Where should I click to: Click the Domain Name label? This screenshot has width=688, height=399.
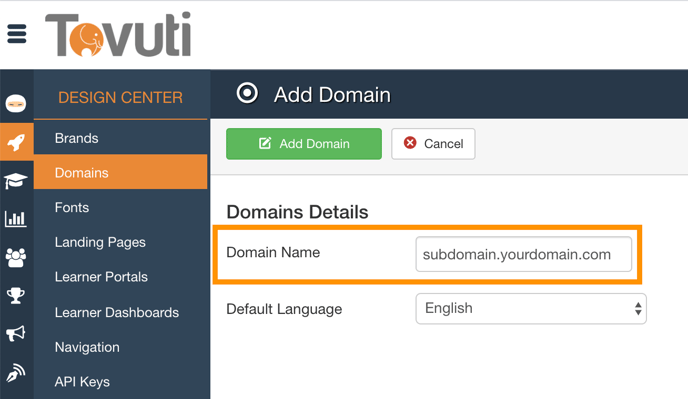273,252
